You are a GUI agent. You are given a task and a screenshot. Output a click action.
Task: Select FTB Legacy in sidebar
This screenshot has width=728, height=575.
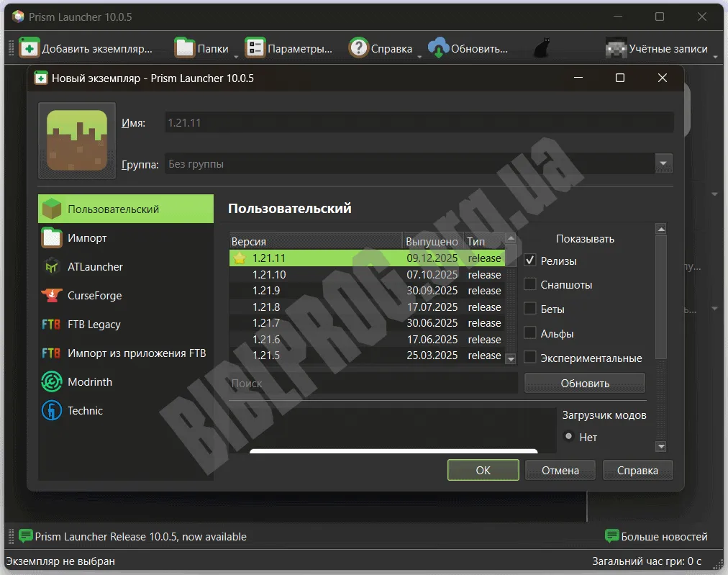click(x=126, y=324)
